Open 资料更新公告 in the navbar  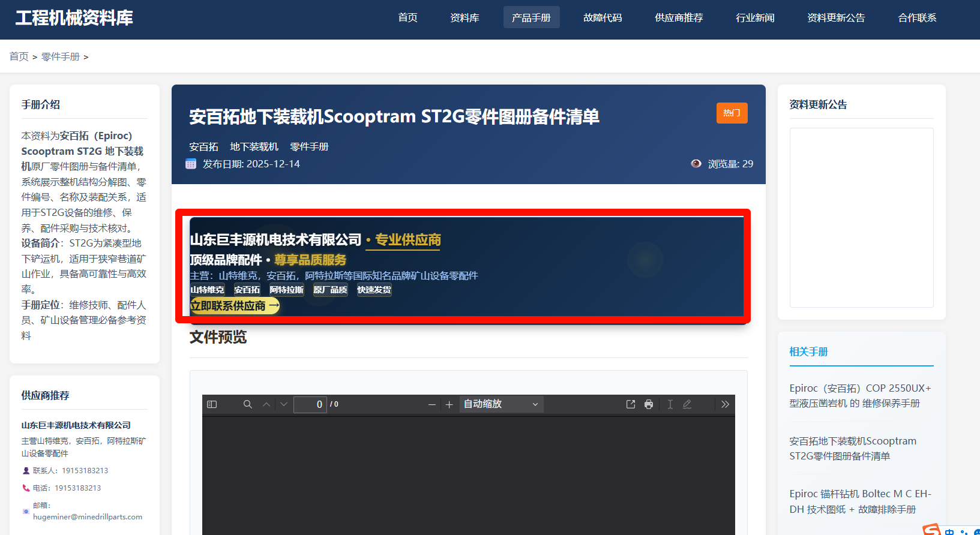pyautogui.click(x=836, y=17)
